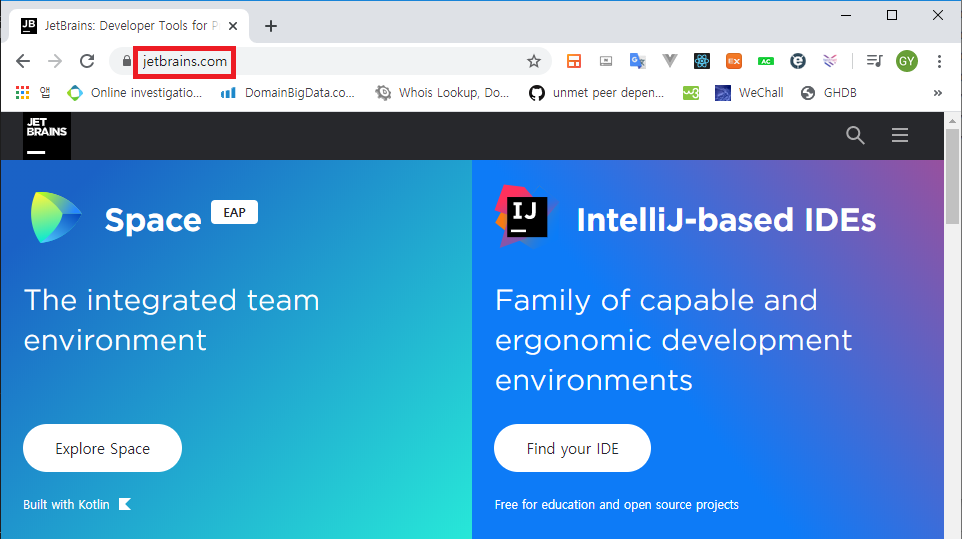Expand the hidden bookmarks chevron
This screenshot has width=962, height=539.
point(937,93)
